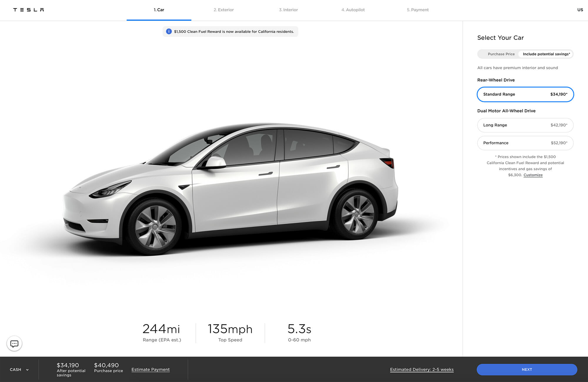Screen dimensions: 588x382
Task: Click the 5.3s 0-60 mph value
Action: pos(299,329)
